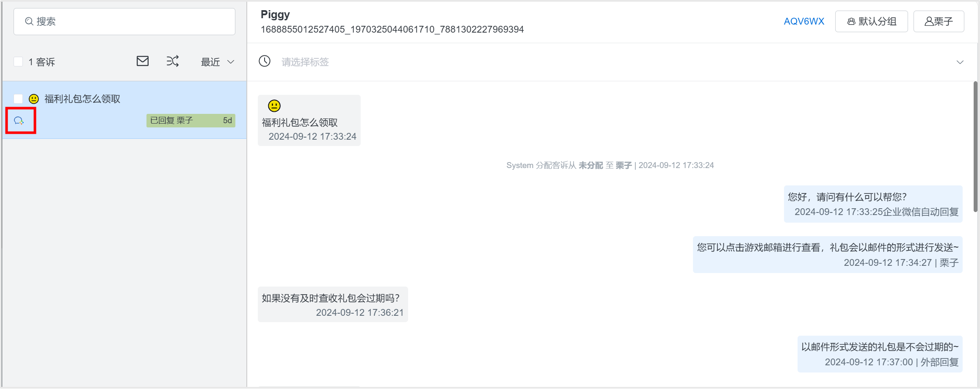Click the conversation vertical scrollbar
This screenshot has height=389, width=980.
[975, 147]
